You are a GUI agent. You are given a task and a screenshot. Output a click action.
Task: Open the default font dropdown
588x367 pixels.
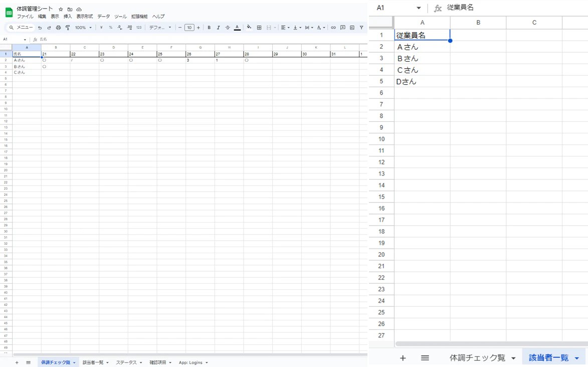pyautogui.click(x=160, y=28)
